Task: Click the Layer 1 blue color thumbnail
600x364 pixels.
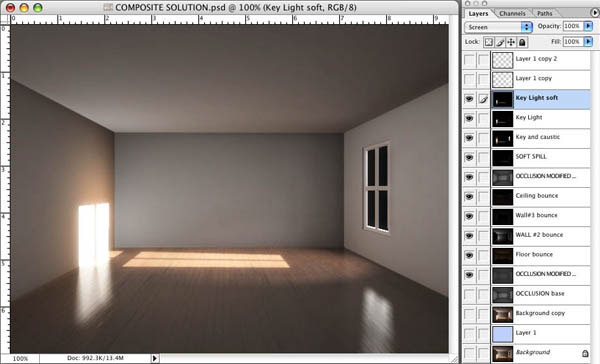Action: tap(502, 333)
